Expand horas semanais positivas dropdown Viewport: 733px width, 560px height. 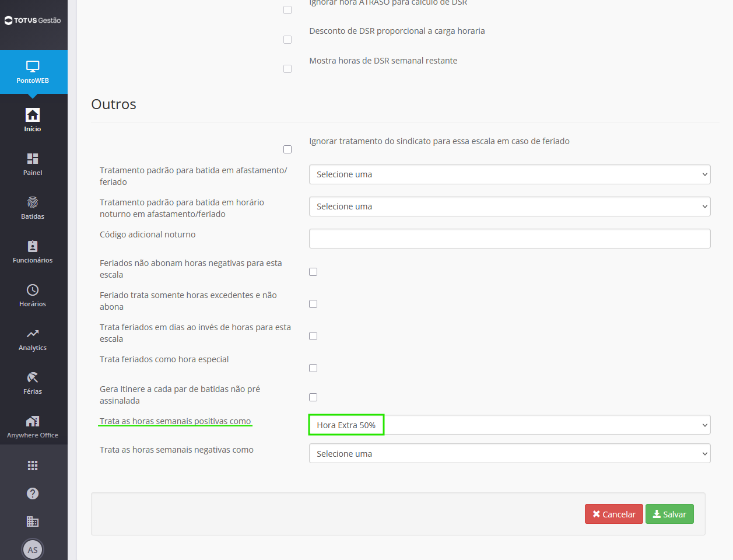tap(510, 425)
